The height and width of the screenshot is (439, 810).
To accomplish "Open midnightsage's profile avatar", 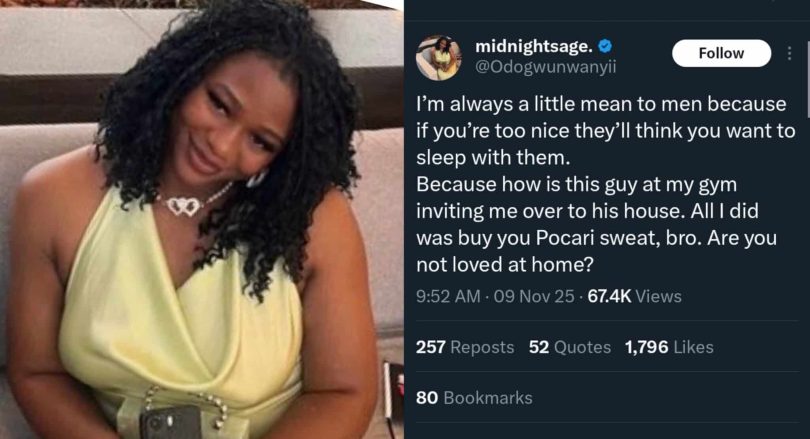I will point(440,57).
